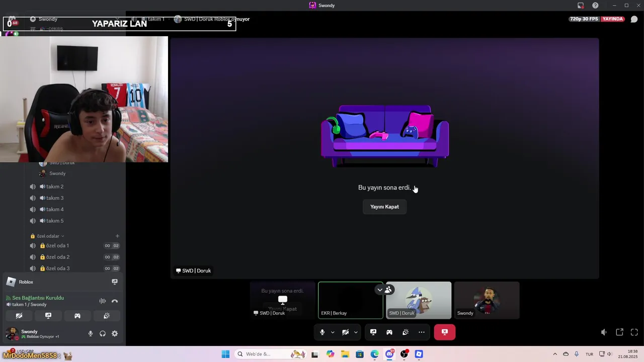Select the Swondy participant tile
The width and height of the screenshot is (644, 362).
point(487,300)
